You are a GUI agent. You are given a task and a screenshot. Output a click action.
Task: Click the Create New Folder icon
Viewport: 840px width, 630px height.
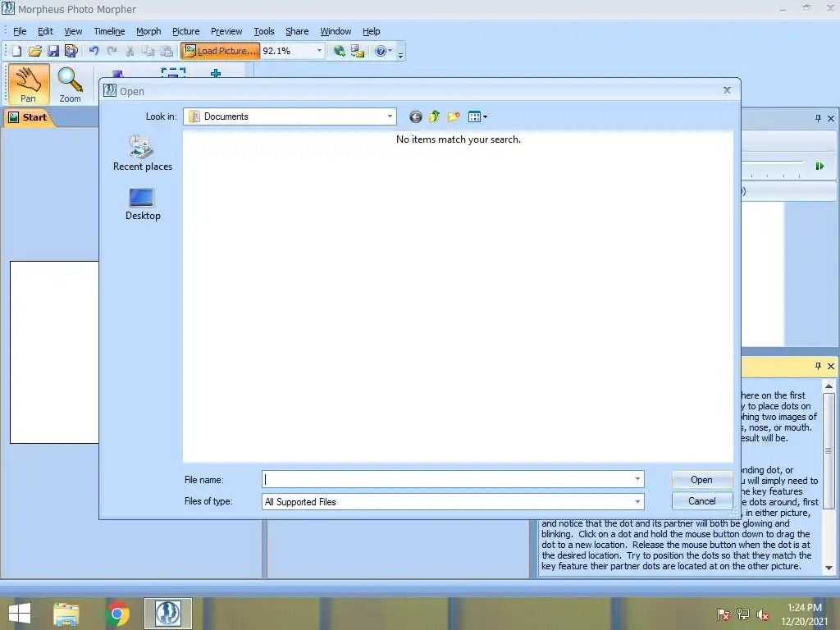[454, 116]
